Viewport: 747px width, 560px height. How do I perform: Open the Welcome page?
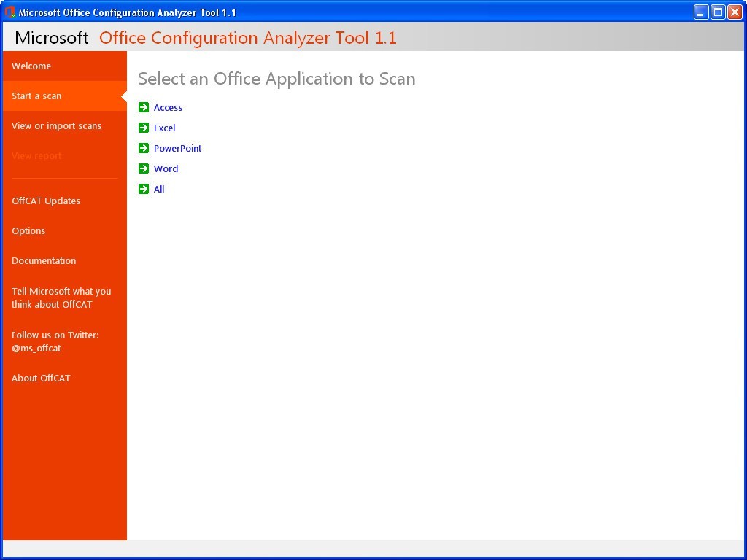pos(31,66)
